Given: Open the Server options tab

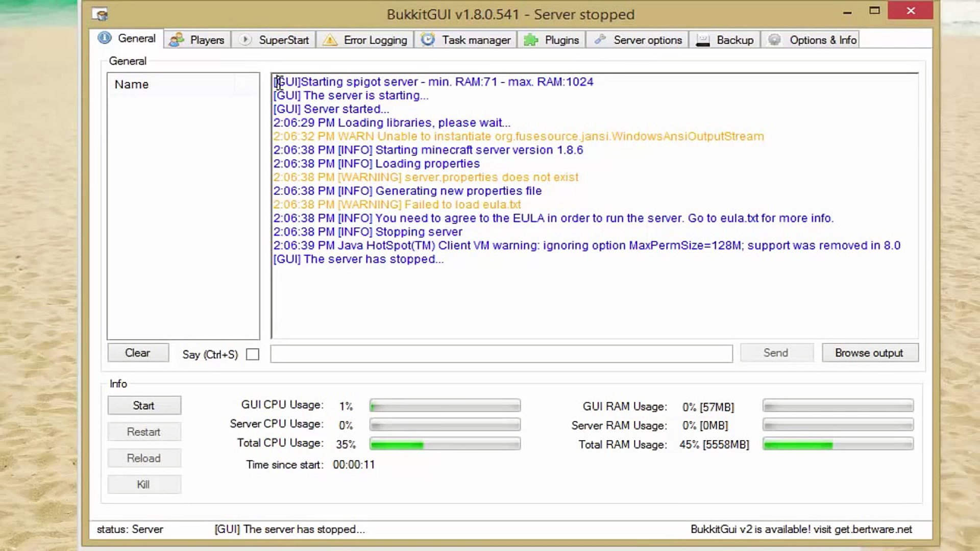Looking at the screenshot, I should point(647,40).
